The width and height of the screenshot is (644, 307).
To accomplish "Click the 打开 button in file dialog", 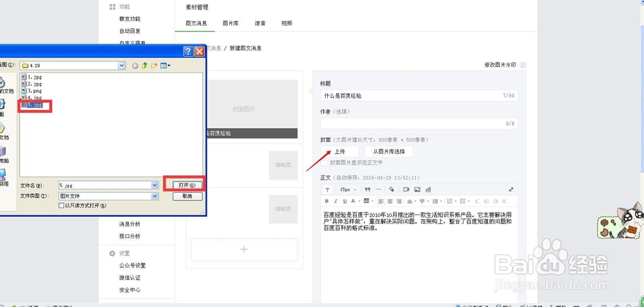I will [x=187, y=185].
